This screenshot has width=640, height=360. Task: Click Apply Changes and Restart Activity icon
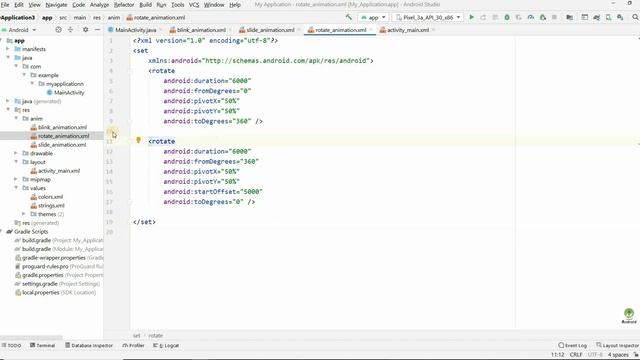click(x=483, y=17)
